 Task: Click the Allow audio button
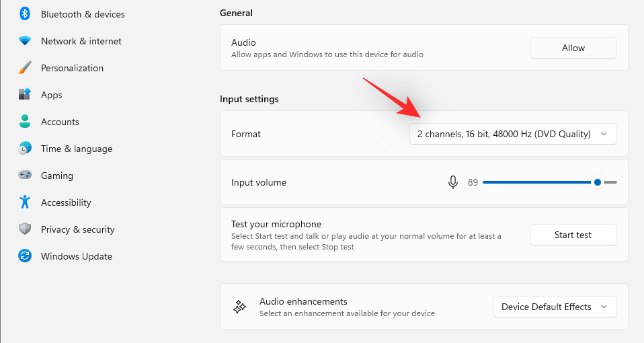(573, 48)
